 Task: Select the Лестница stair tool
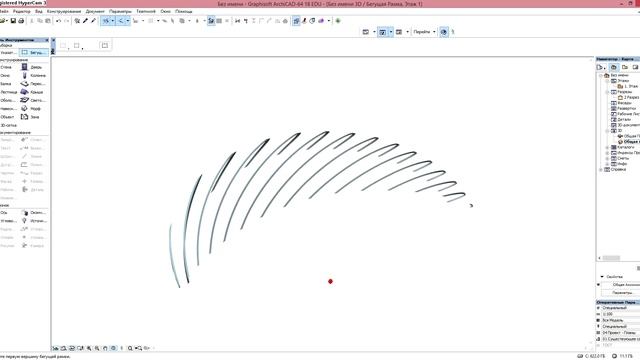[8, 92]
